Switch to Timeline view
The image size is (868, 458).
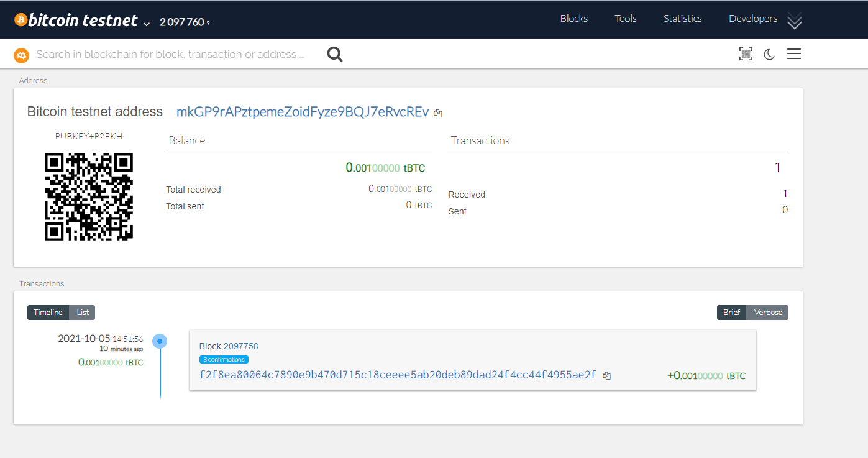pyautogui.click(x=48, y=313)
